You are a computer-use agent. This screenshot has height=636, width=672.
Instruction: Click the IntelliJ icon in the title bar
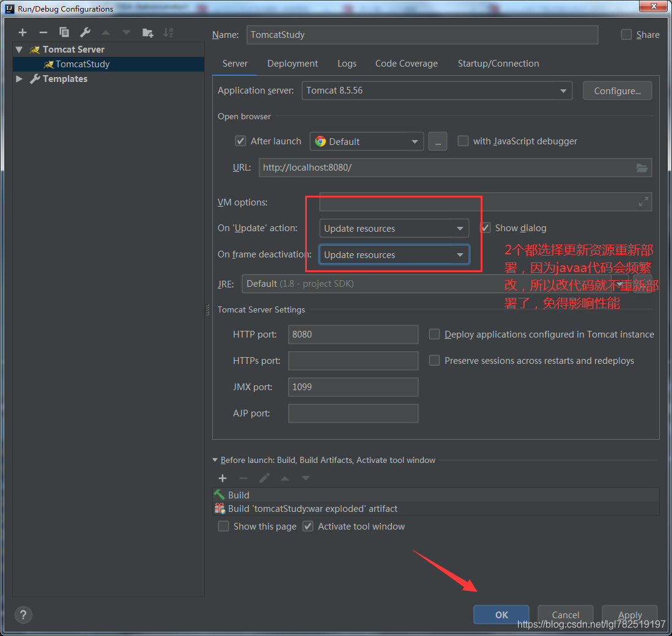(9, 9)
